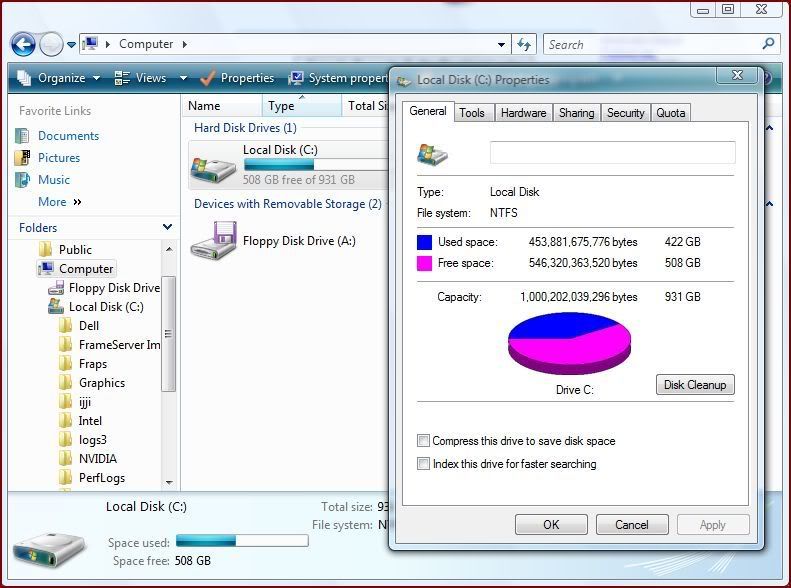Switch to General tab in Properties
Screen dimensions: 791x588
click(428, 111)
